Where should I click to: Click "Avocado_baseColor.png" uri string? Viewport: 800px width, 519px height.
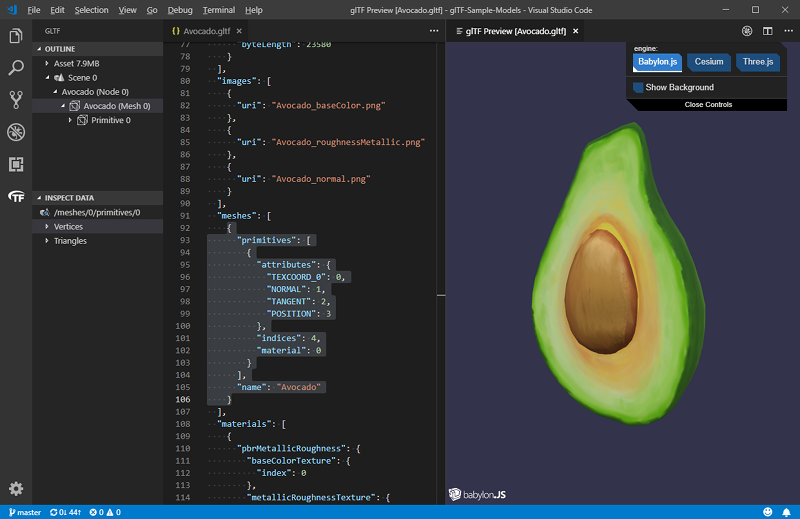pos(328,106)
